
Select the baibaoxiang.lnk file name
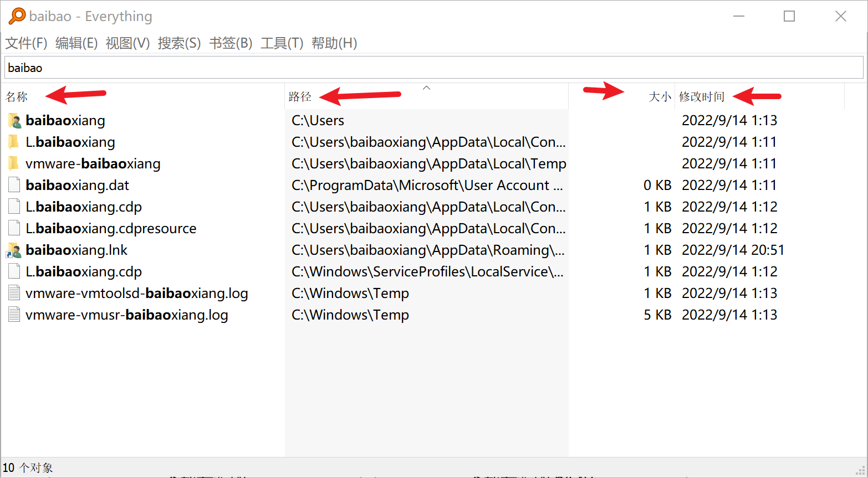[x=76, y=250]
